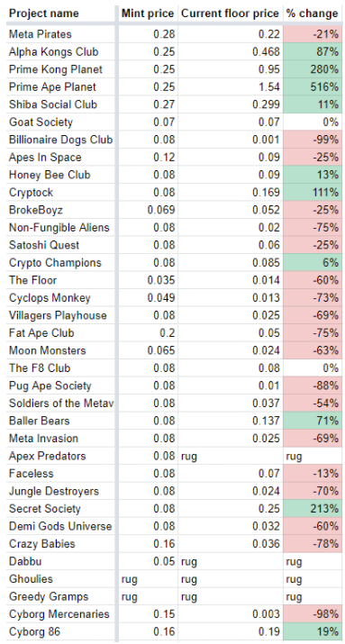Select the Fat Ape Club mint price
Viewport: 345px width, 644px height.
(x=148, y=333)
